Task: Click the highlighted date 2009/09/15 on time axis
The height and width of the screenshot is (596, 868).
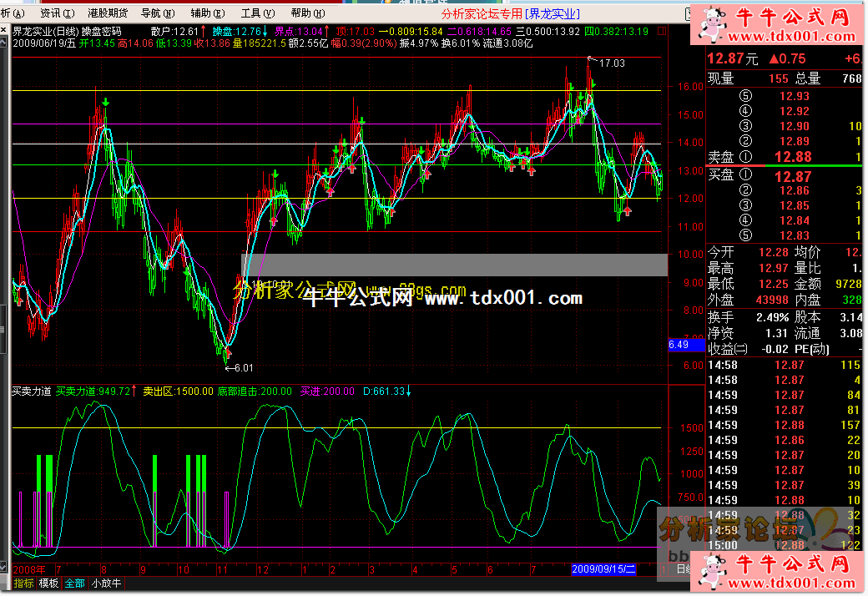Action: pyautogui.click(x=603, y=568)
